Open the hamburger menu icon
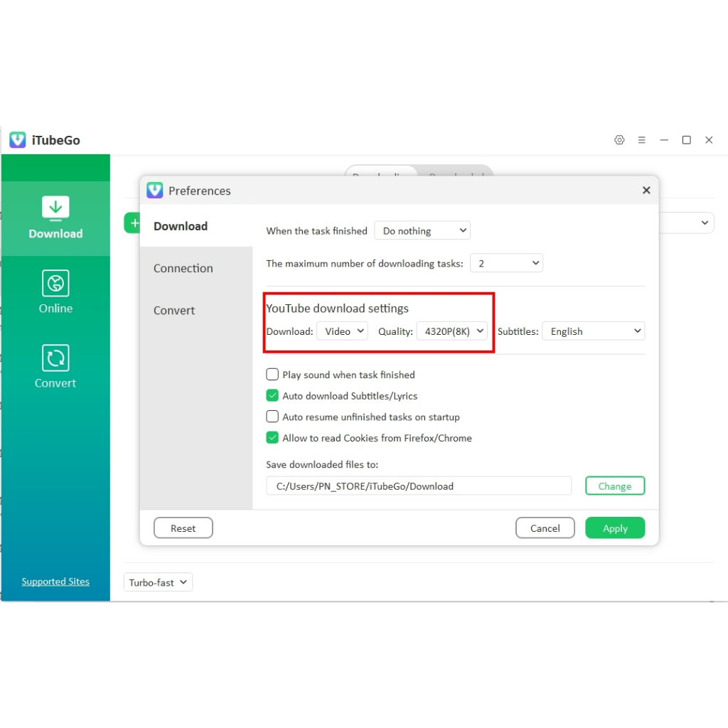 click(x=642, y=140)
